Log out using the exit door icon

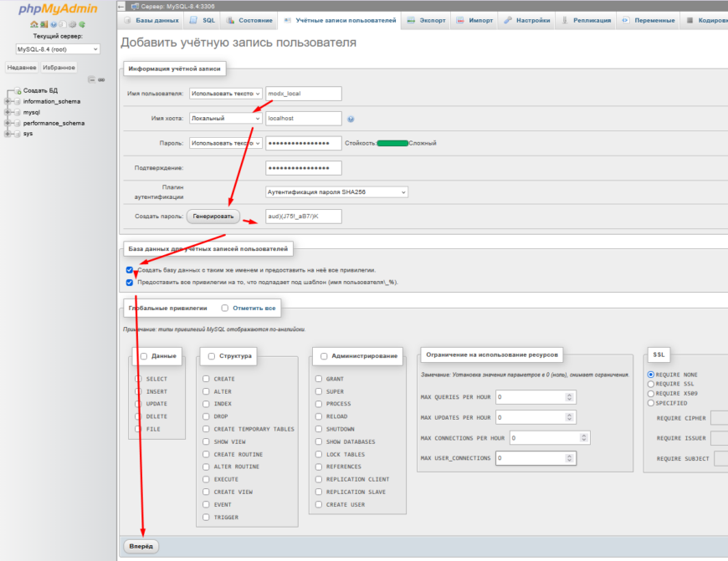pos(44,24)
